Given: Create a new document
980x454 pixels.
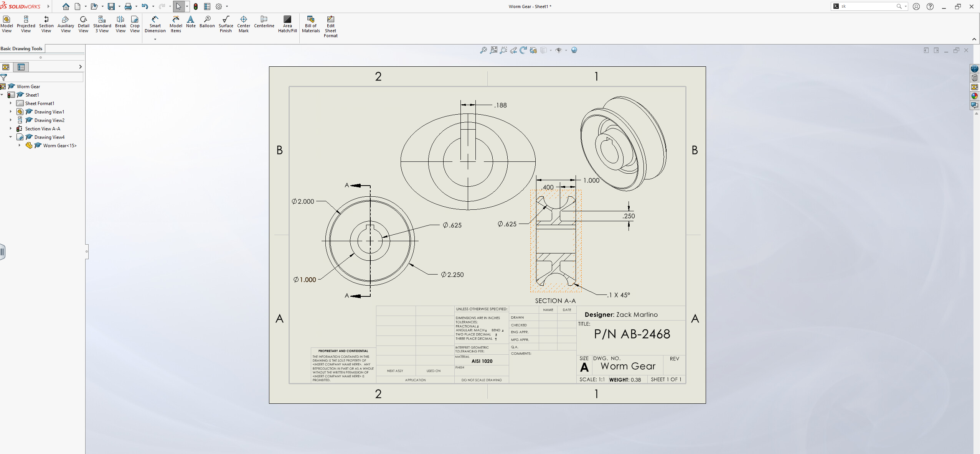Looking at the screenshot, I should (x=78, y=7).
